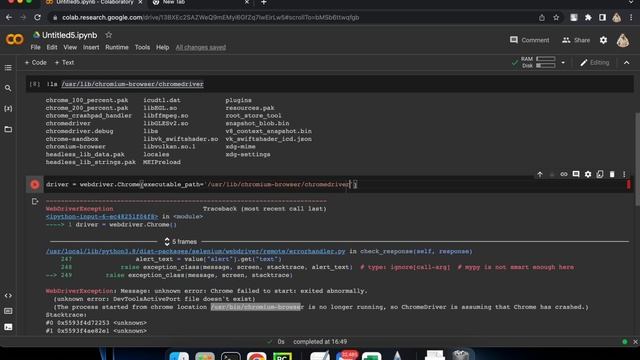Add a new Code cell
Image resolution: width=640 pixels, height=360 pixels.
pyautogui.click(x=36, y=62)
